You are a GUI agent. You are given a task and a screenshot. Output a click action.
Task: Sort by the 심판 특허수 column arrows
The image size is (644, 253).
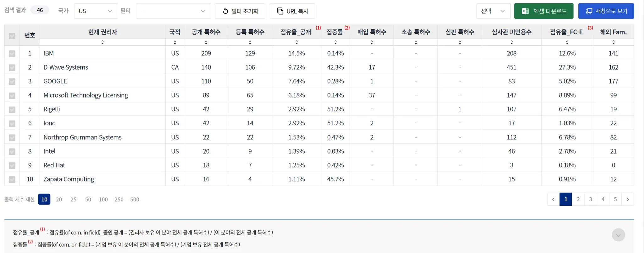tap(460, 42)
